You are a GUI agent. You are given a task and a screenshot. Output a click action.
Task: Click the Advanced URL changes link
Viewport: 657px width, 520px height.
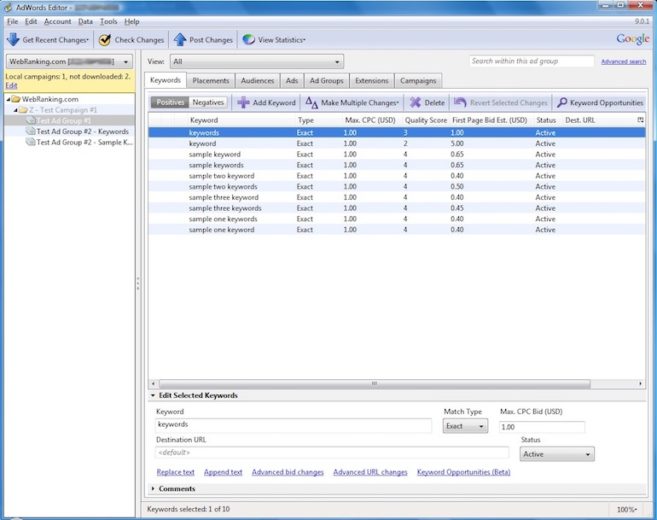(370, 472)
